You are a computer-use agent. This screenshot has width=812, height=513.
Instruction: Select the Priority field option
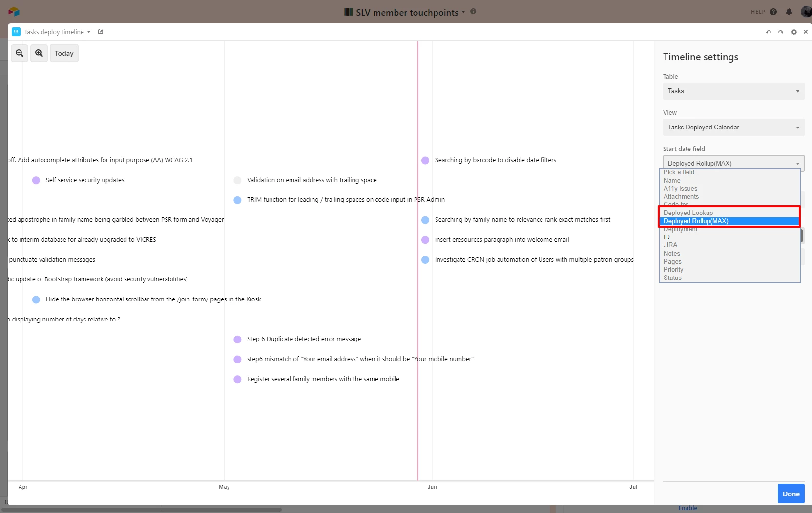tap(729, 270)
